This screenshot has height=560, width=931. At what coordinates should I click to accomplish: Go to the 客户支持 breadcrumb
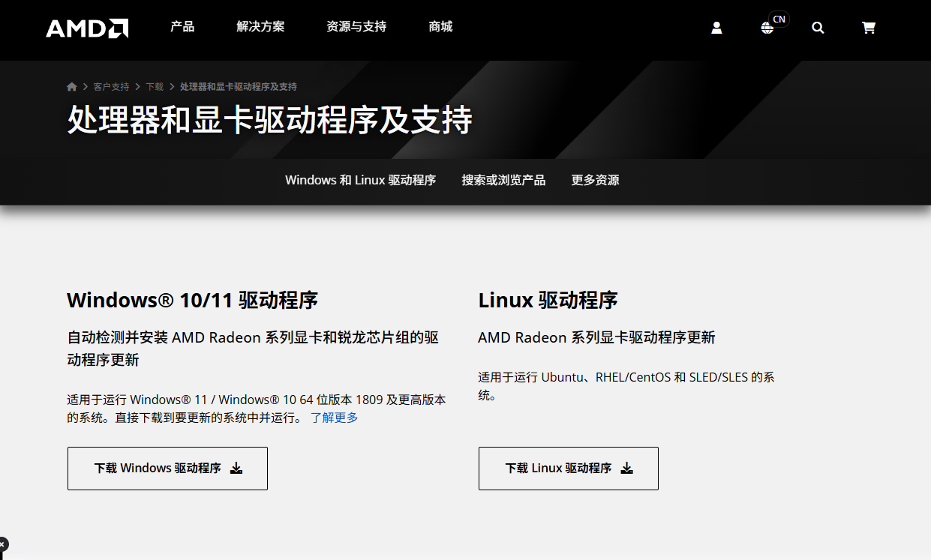click(111, 87)
